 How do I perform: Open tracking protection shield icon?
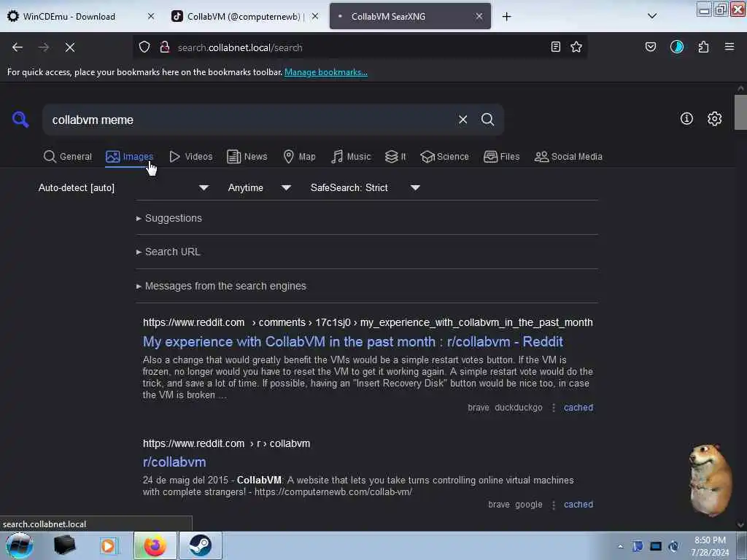coord(144,47)
